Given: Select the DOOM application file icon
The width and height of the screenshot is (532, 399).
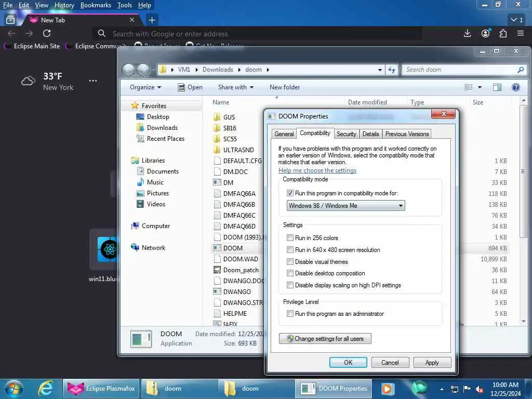Looking at the screenshot, I should [217, 248].
